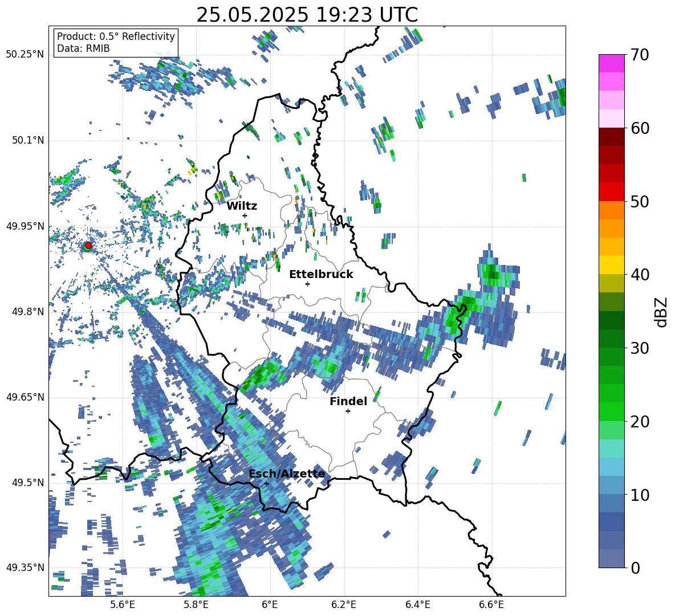The width and height of the screenshot is (675, 616).
Task: Click the 6°E longitude label
Action: 270,605
